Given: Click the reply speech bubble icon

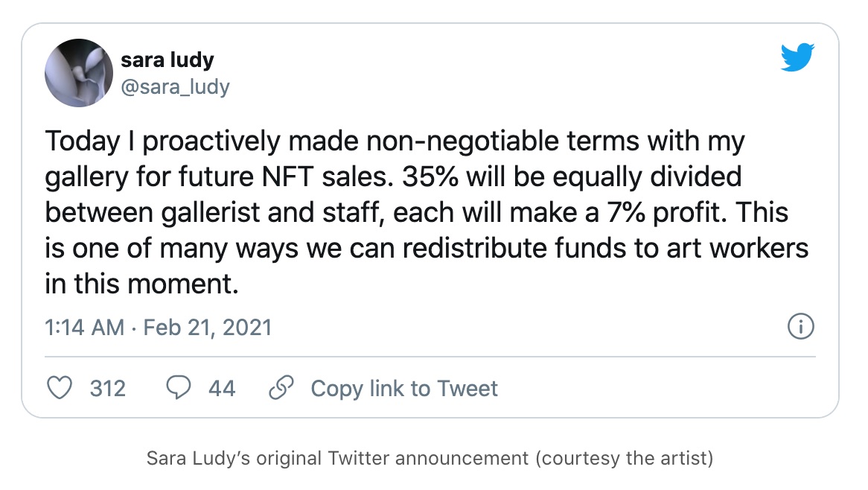Looking at the screenshot, I should [x=179, y=388].
